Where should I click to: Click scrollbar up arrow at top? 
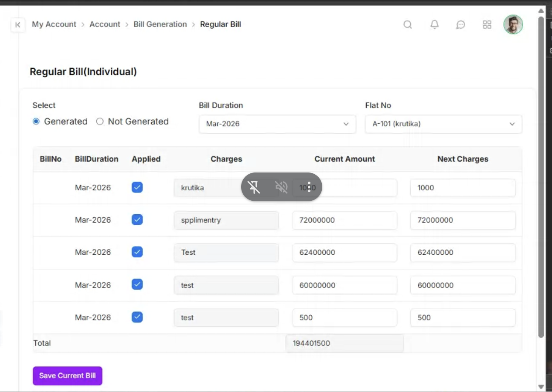pos(541,11)
